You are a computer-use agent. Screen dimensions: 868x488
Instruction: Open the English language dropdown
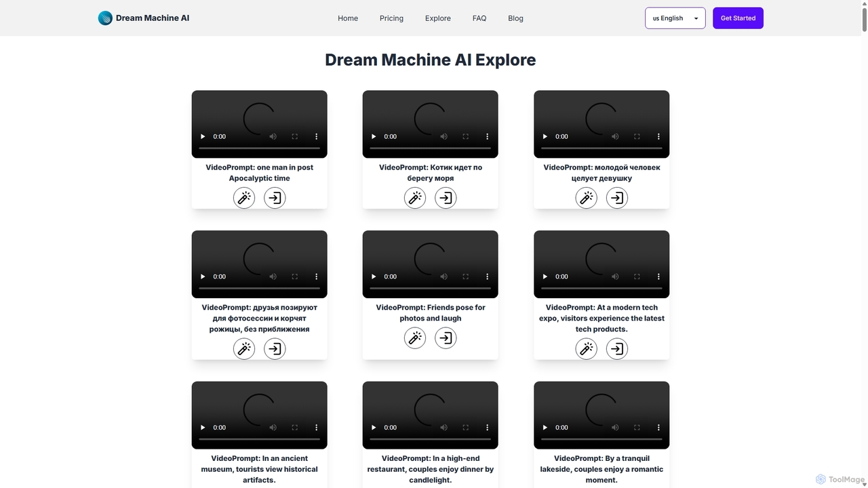pos(675,18)
